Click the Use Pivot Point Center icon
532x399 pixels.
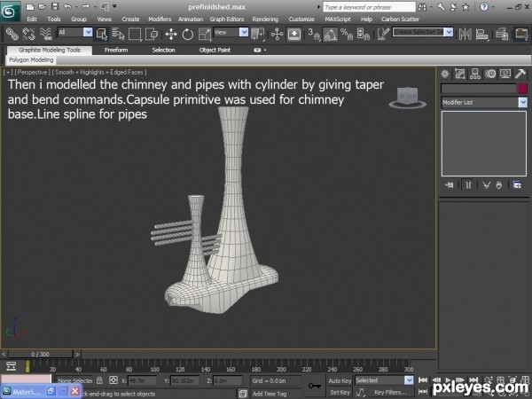257,34
